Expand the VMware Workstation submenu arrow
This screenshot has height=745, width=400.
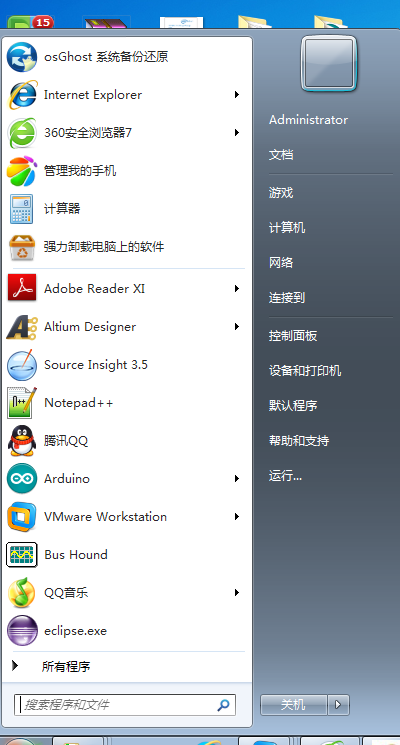point(237,516)
